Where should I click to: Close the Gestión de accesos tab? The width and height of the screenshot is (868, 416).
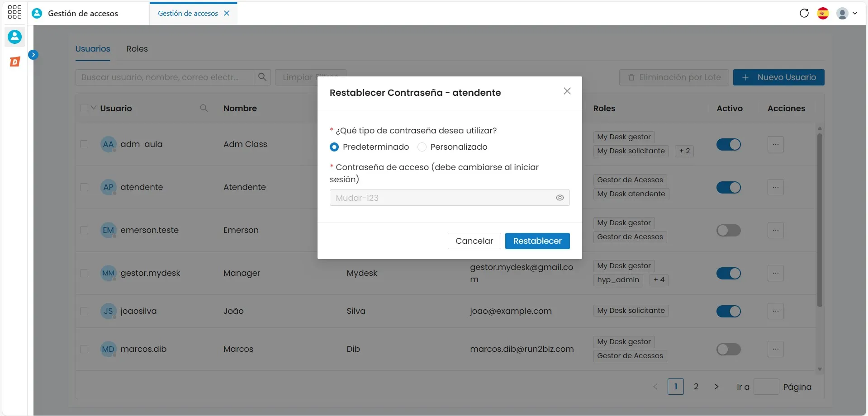coord(227,13)
